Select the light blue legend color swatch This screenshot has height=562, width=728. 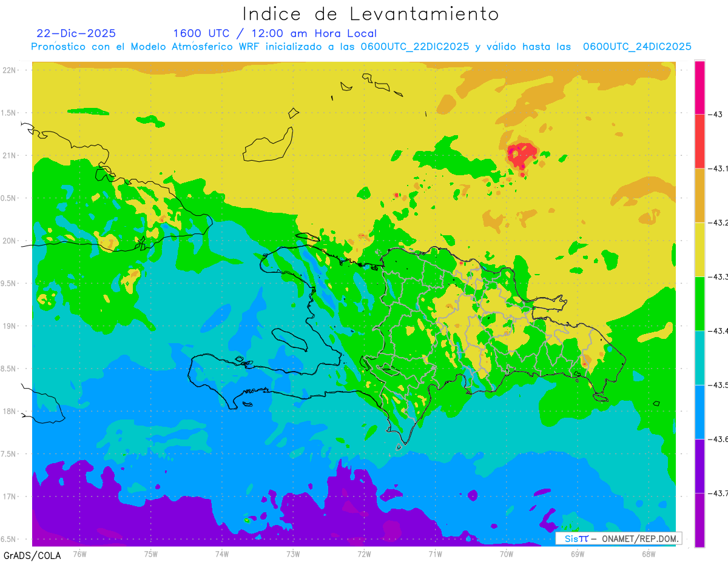coord(699,412)
